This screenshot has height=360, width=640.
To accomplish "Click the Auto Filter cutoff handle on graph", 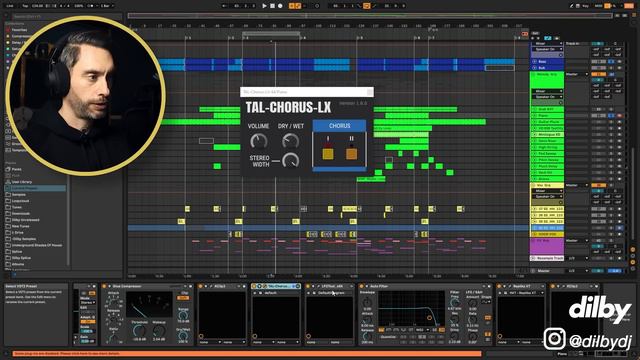I will tap(429, 317).
